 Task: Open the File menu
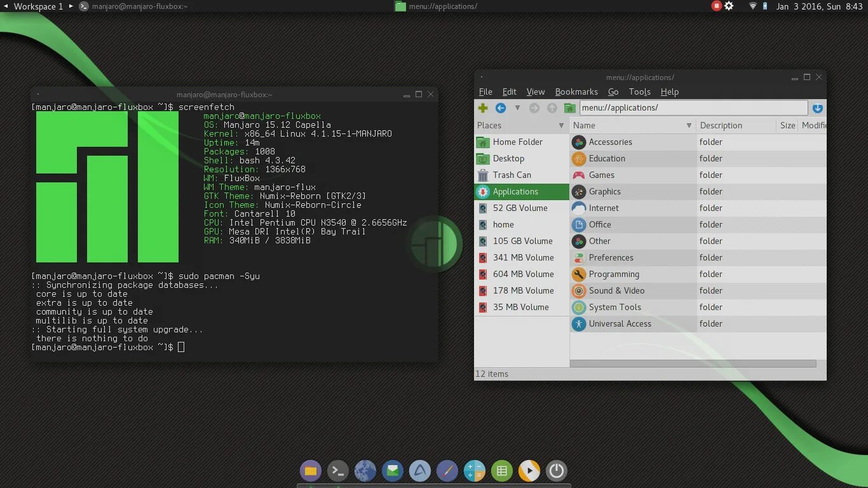(x=485, y=91)
